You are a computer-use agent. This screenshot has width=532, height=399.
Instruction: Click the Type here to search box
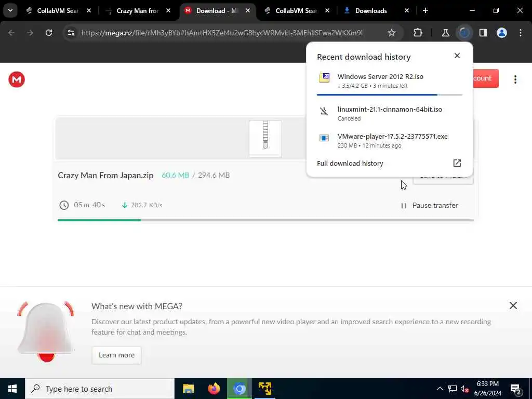pyautogui.click(x=100, y=389)
